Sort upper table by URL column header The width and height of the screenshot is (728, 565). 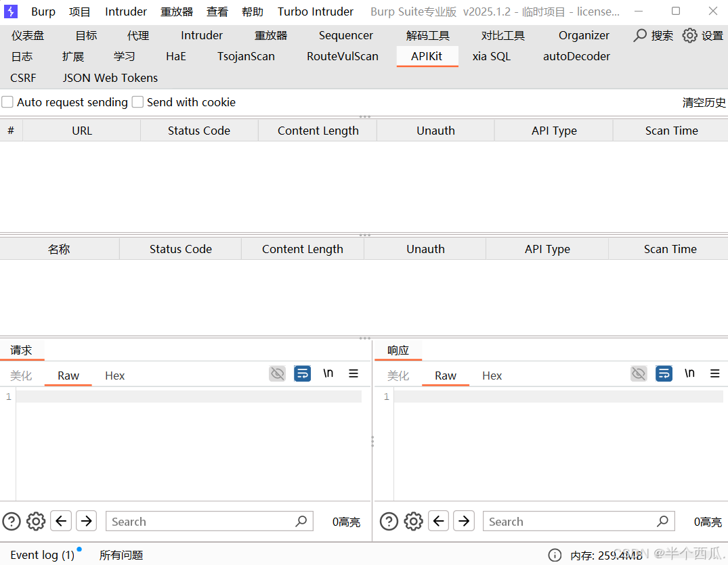(82, 131)
